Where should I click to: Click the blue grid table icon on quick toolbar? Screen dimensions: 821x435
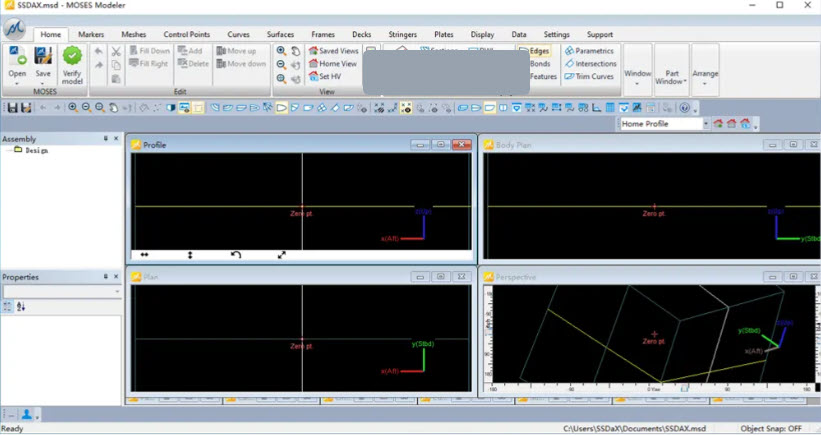[x=610, y=108]
